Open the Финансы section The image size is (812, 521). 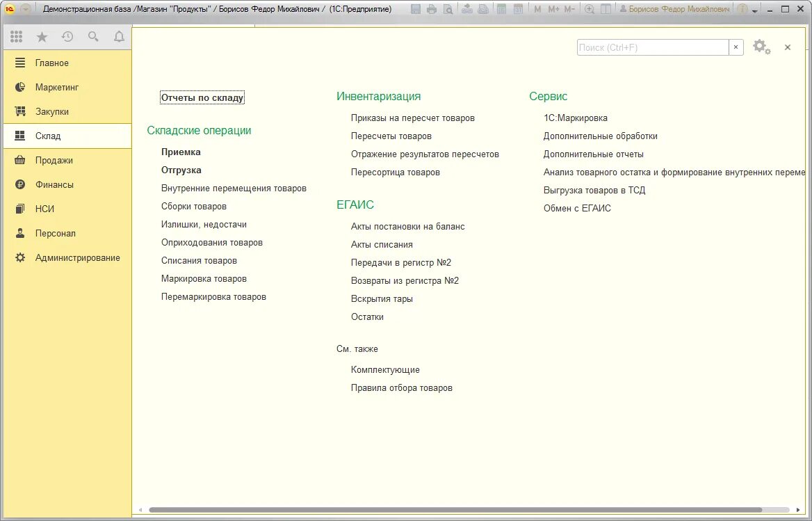pos(67,184)
